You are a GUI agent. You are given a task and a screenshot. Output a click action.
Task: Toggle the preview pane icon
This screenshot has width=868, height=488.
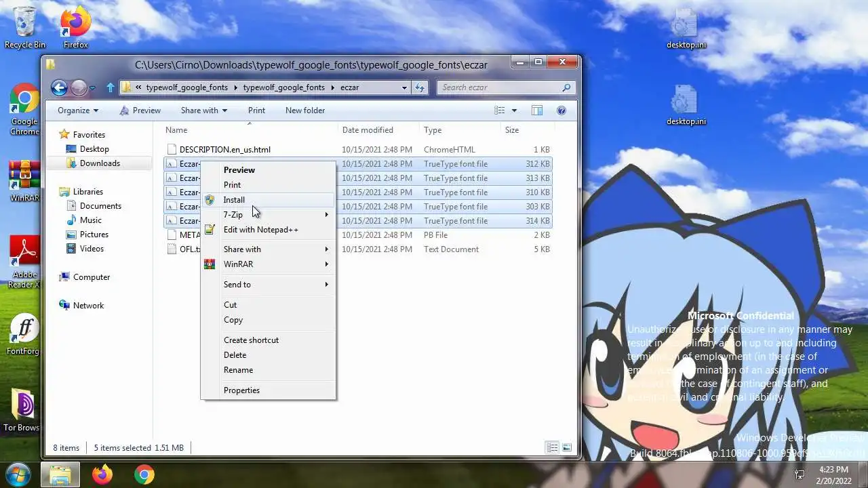point(537,110)
